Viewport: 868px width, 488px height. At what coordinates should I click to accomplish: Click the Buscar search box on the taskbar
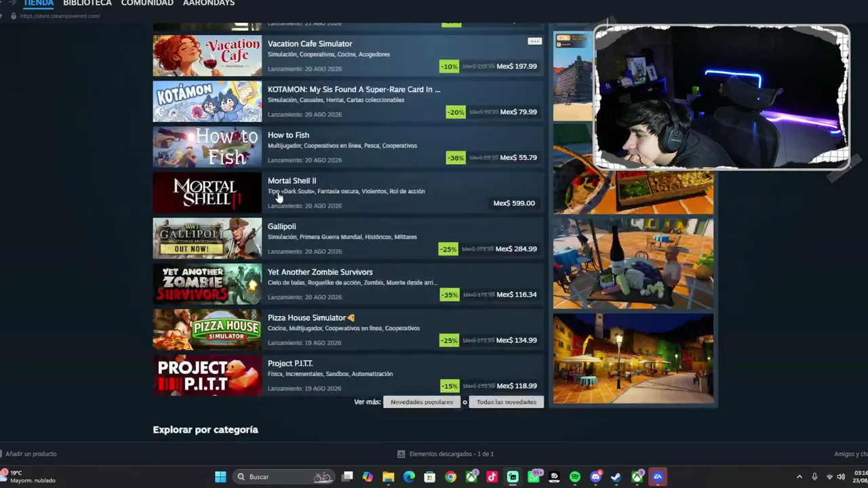point(283,477)
